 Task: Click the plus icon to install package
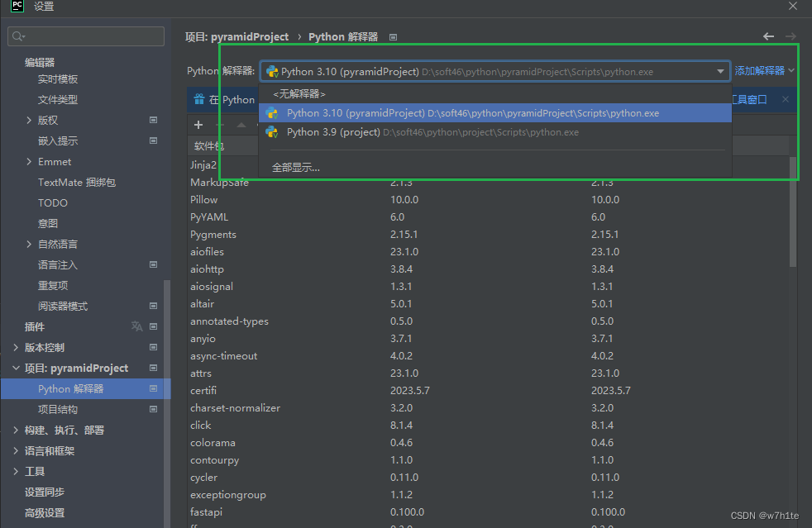coord(198,125)
